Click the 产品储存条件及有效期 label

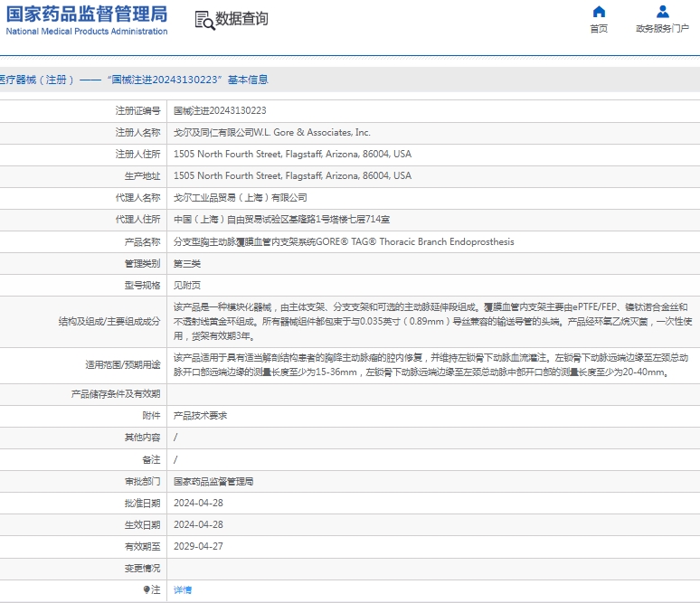[x=116, y=394]
